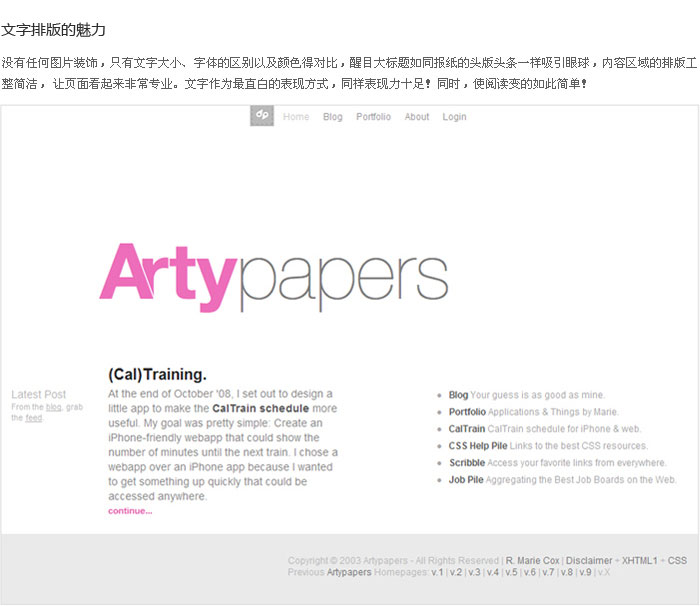Viewport: 700px width, 606px height.
Task: Open previous homepage v.1
Action: (438, 572)
